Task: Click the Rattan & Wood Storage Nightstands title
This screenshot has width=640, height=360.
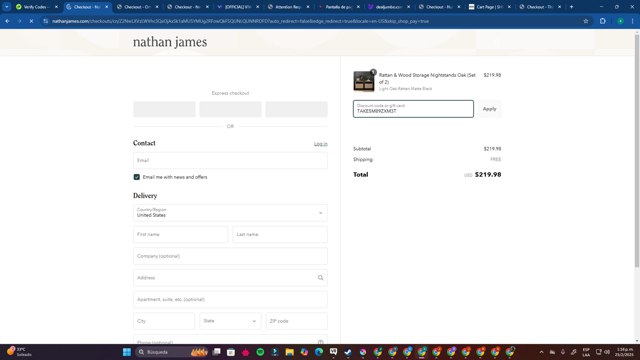Action: coord(427,78)
